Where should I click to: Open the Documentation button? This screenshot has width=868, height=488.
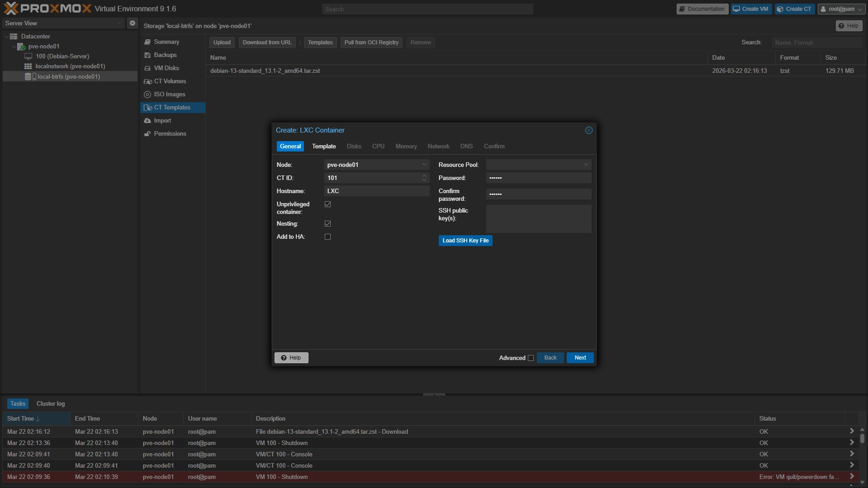702,9
